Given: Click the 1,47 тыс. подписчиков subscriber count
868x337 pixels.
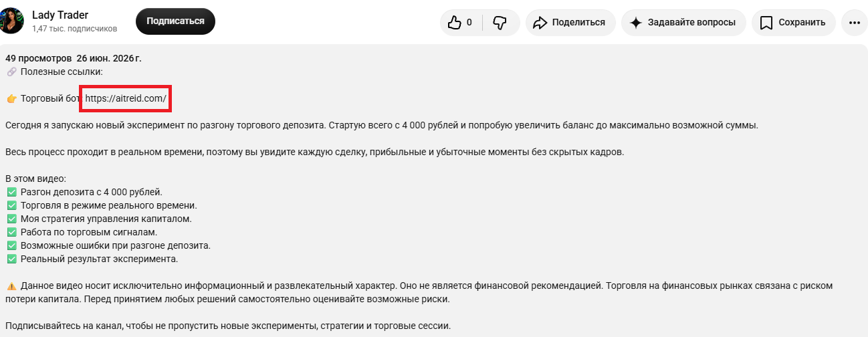Looking at the screenshot, I should click(74, 29).
